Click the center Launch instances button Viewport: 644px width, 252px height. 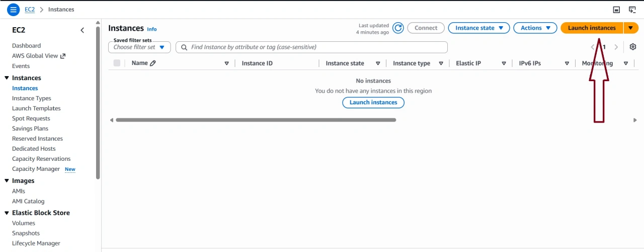tap(373, 102)
